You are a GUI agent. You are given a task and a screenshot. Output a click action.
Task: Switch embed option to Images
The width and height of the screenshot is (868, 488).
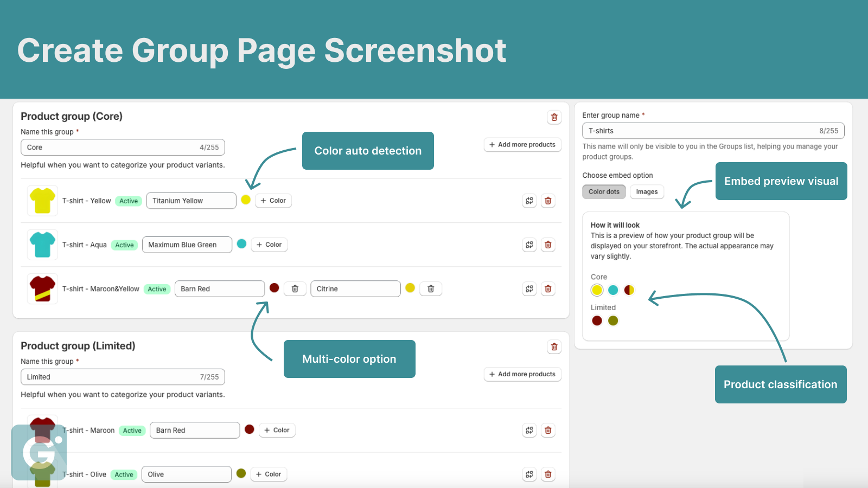click(x=647, y=192)
